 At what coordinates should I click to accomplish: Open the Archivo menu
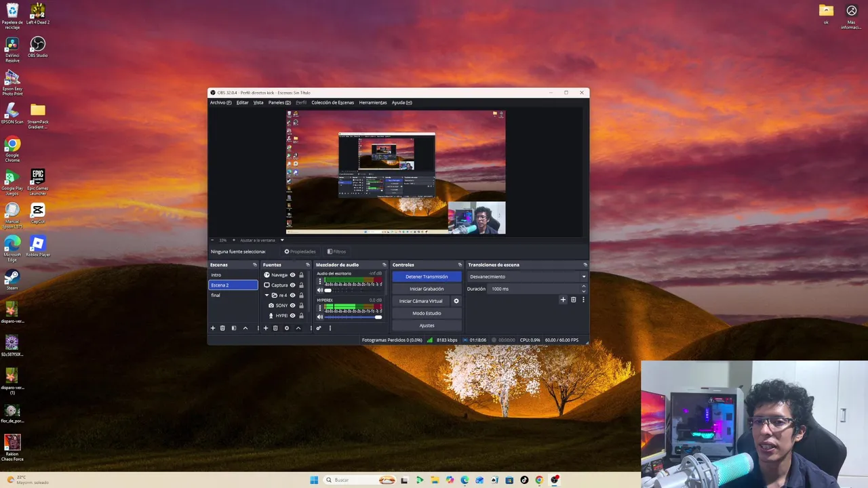(x=220, y=102)
